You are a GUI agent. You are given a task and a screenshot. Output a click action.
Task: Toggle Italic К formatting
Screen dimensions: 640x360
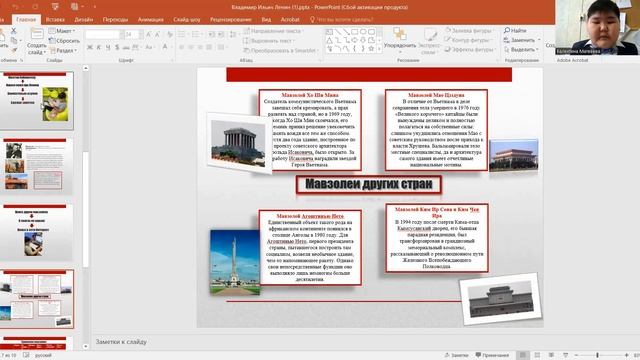[x=98, y=47]
